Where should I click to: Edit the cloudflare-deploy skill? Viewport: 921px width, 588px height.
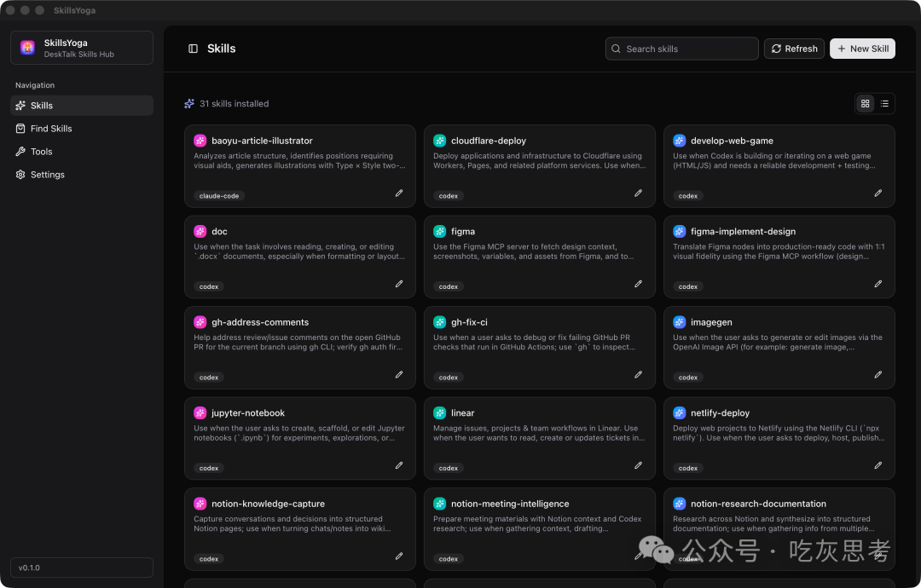coord(639,193)
